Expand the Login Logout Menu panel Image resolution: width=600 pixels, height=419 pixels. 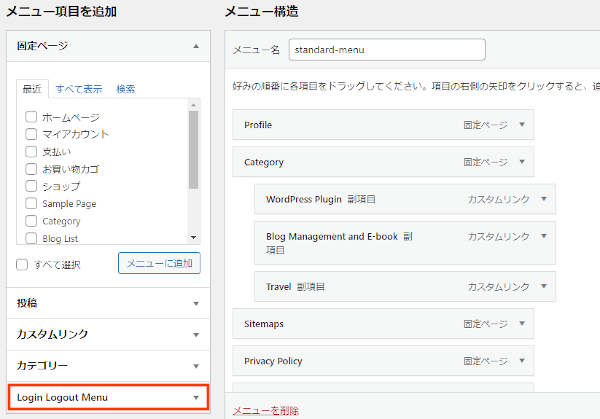point(108,397)
